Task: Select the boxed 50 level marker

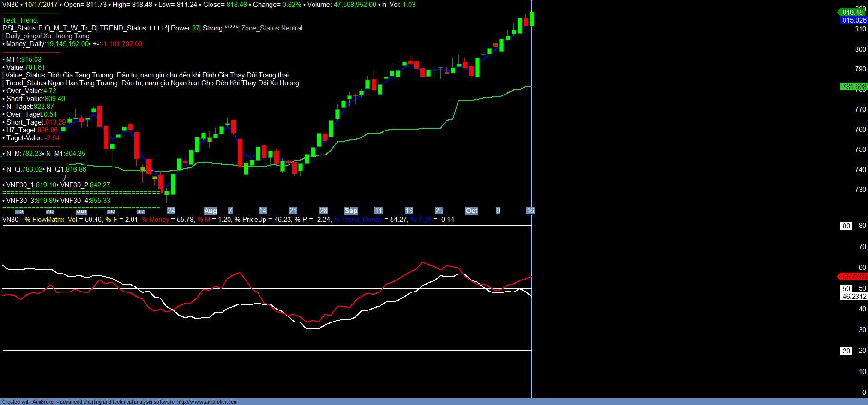Action: pos(846,289)
